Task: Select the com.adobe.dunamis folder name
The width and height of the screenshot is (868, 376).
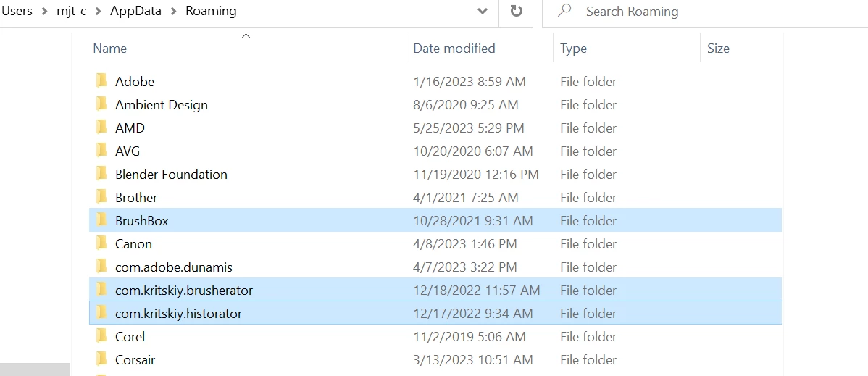Action: pyautogui.click(x=174, y=267)
